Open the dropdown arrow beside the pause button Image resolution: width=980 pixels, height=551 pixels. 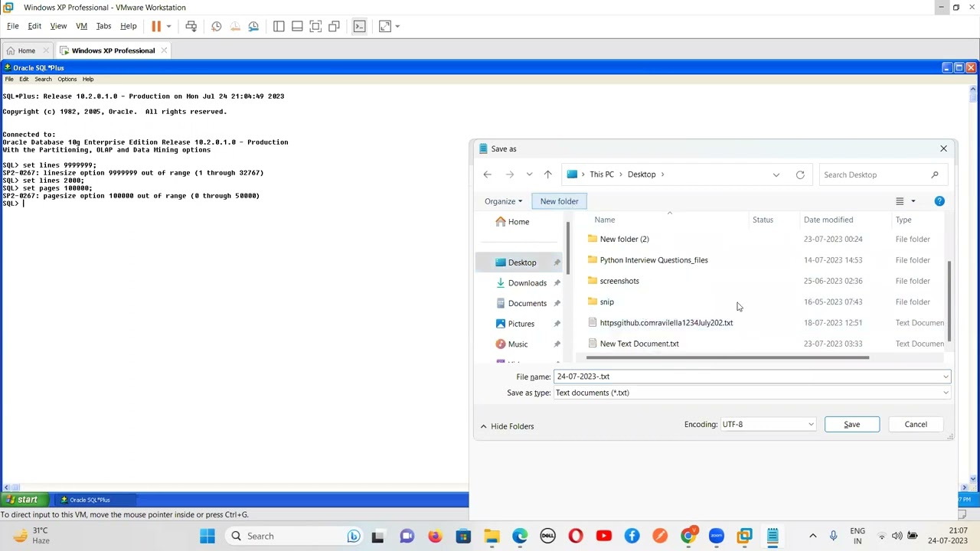(x=168, y=26)
